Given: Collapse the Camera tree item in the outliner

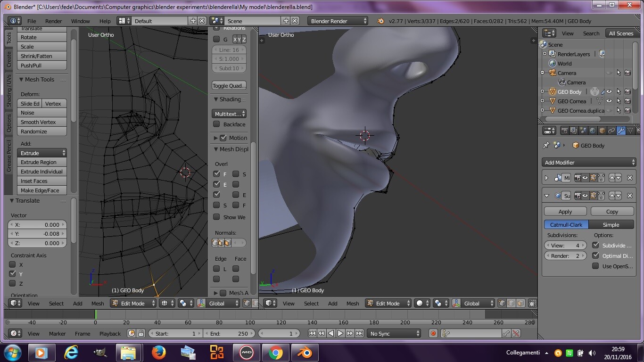Looking at the screenshot, I should (543, 73).
